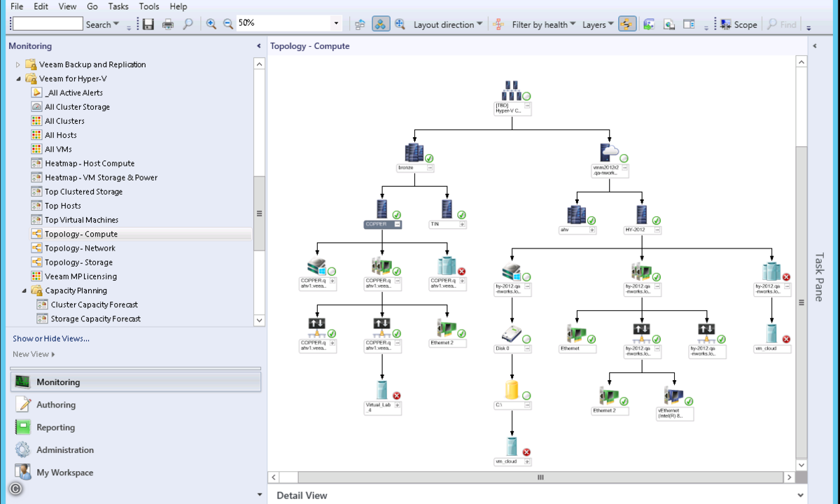Open the View menu
This screenshot has width=840, height=504.
click(68, 6)
